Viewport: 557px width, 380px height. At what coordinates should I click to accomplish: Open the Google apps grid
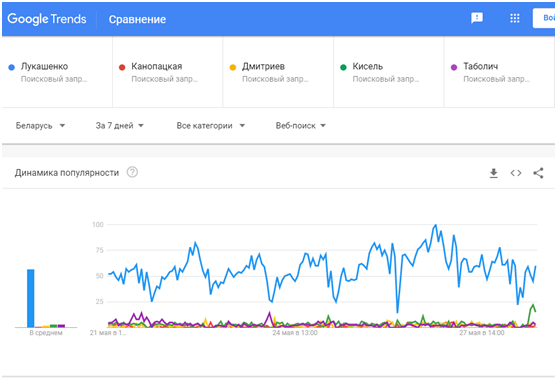pos(515,18)
